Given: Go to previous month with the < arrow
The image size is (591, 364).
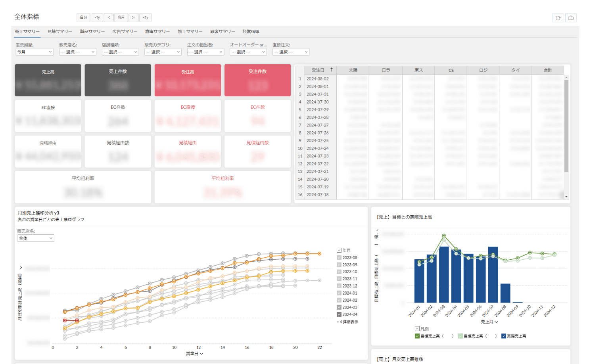Looking at the screenshot, I should (x=109, y=17).
